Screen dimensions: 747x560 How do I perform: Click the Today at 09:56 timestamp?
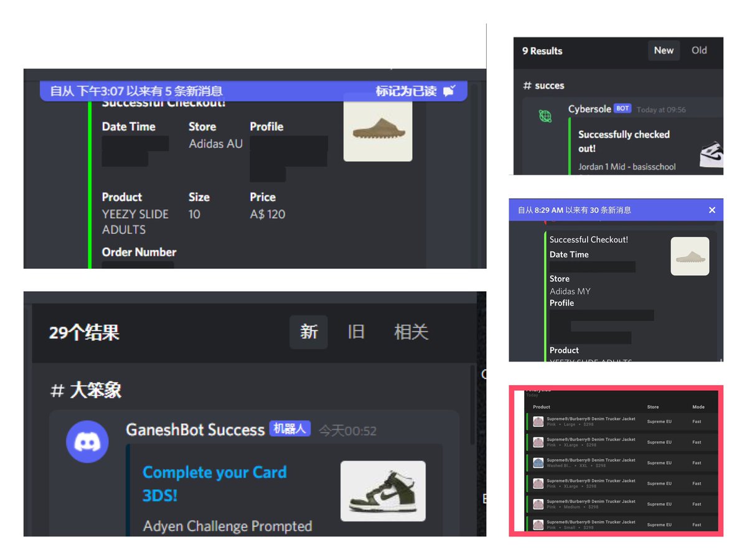click(x=661, y=110)
